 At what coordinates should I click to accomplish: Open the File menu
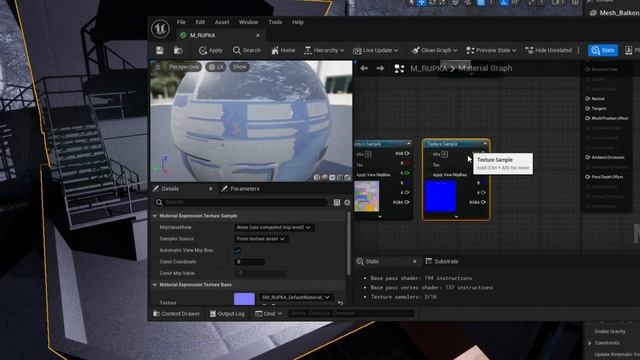click(181, 22)
